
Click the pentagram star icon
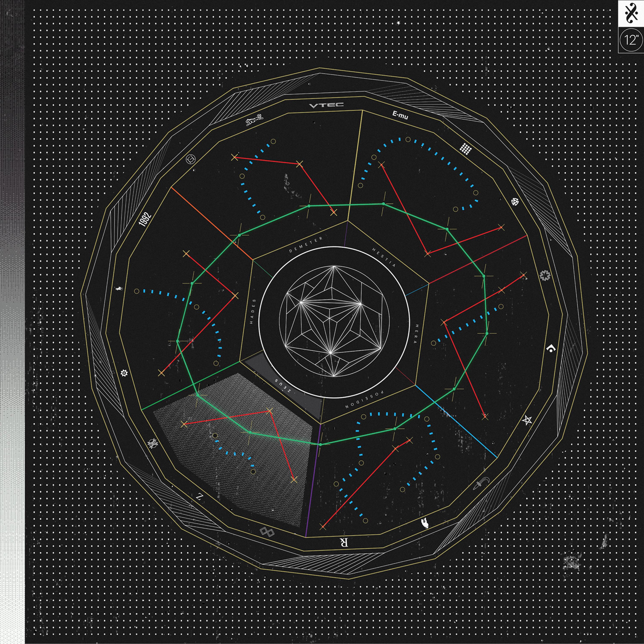[527, 420]
